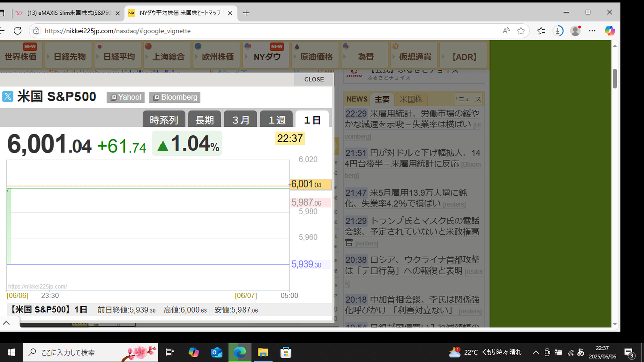Open the Favorites list icon in the toolbar
The width and height of the screenshot is (644, 362).
coord(541,31)
